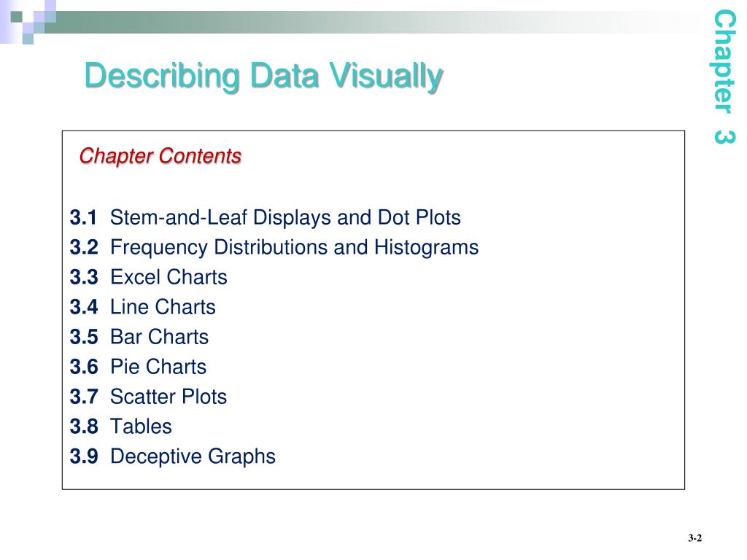Click the vertical 'Chapter 3' label
Image resolution: width=747 pixels, height=560 pixels.
tap(724, 77)
